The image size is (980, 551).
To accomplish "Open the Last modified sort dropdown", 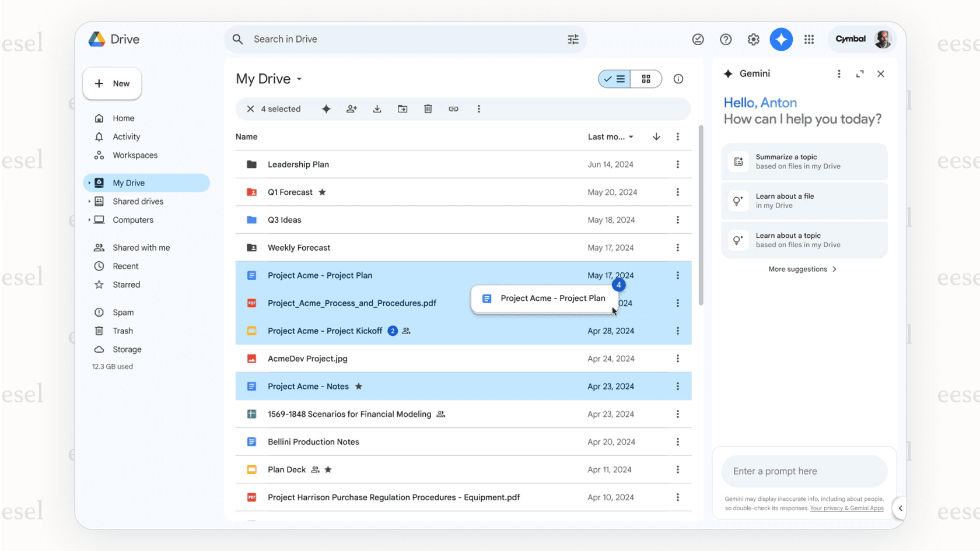I will pos(609,136).
